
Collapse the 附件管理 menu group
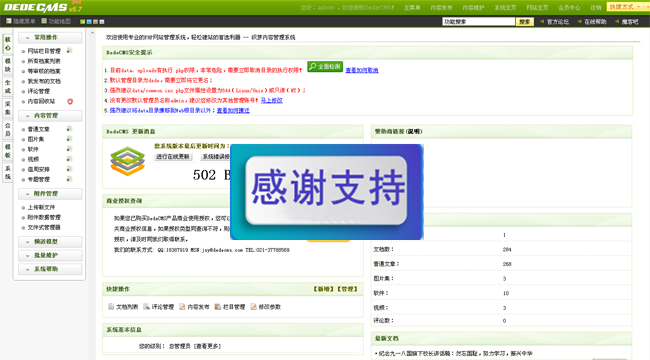point(50,194)
